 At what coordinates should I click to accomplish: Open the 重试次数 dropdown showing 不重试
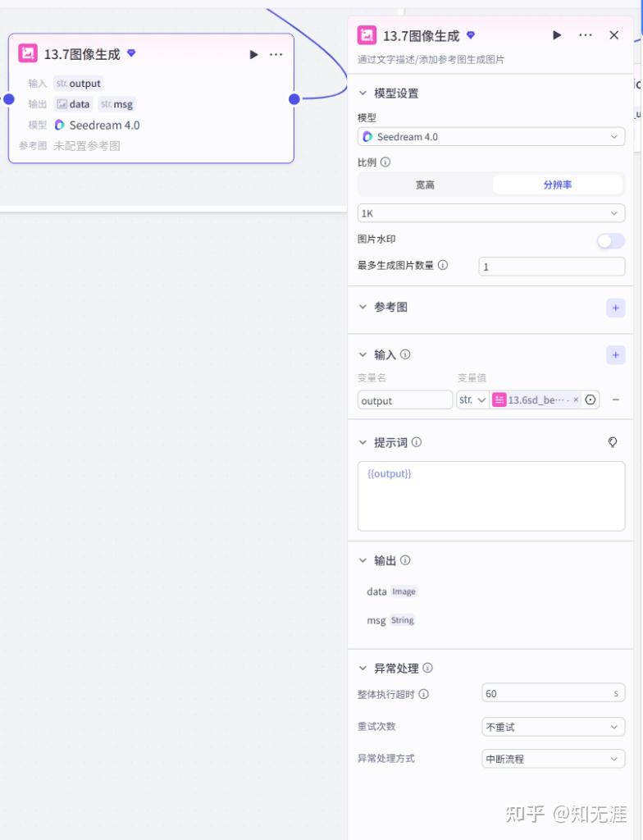[x=553, y=727]
